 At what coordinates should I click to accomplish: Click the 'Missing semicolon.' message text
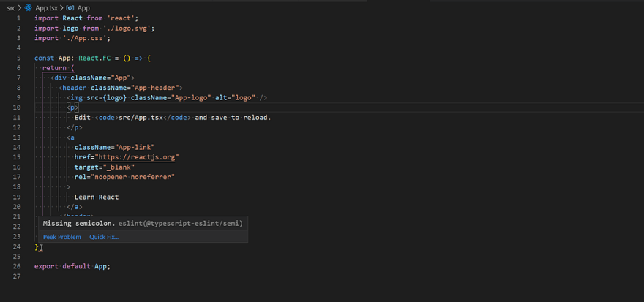click(79, 223)
